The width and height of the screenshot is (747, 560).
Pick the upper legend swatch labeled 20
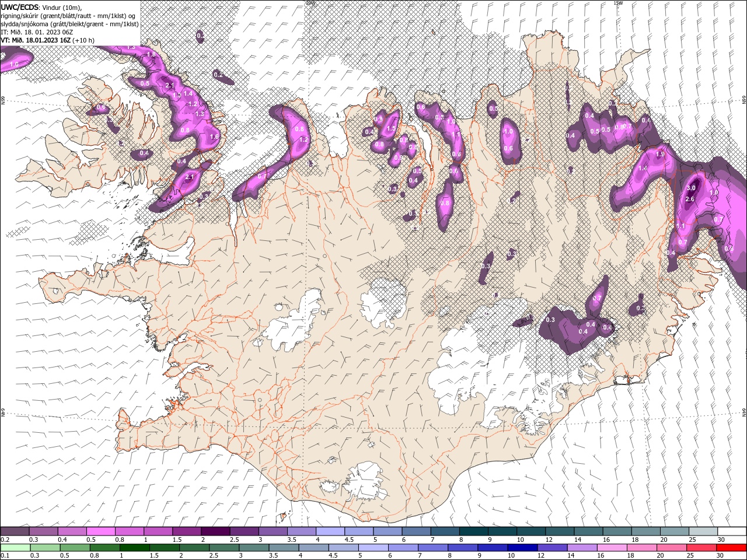click(x=674, y=531)
